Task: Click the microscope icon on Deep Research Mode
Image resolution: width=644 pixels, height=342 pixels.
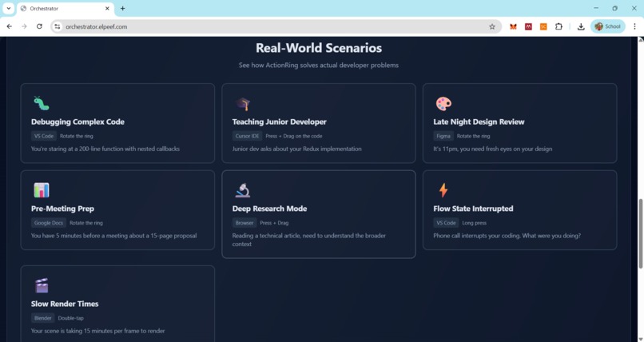Action: coord(243,190)
